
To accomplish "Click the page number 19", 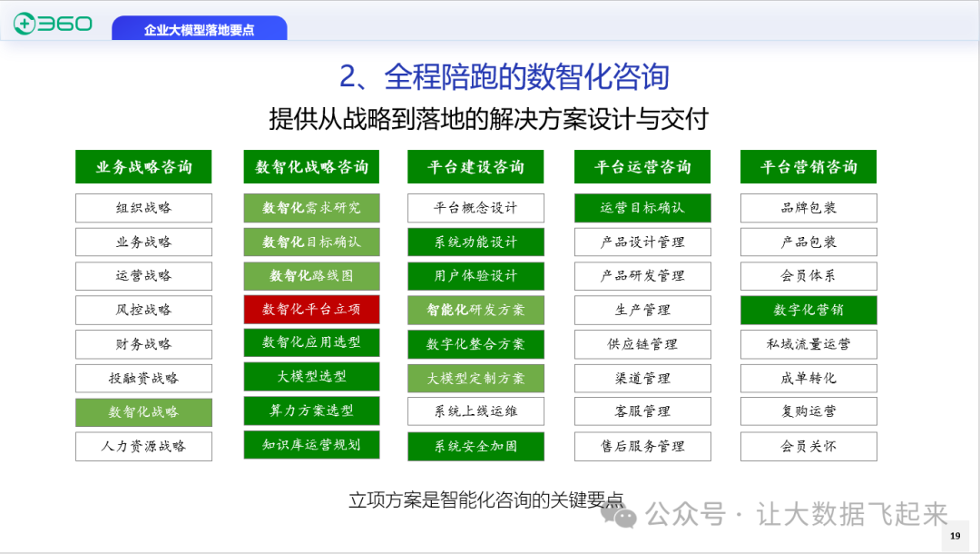I will pos(955,536).
